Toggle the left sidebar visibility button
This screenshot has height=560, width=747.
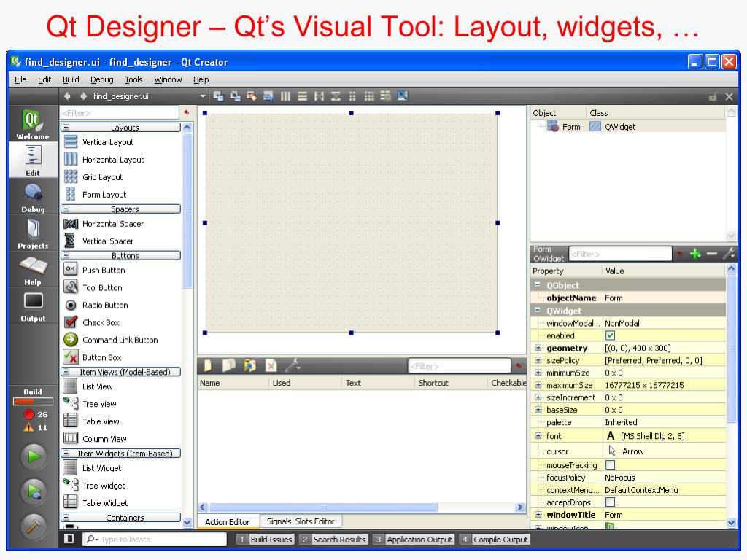pos(69,539)
